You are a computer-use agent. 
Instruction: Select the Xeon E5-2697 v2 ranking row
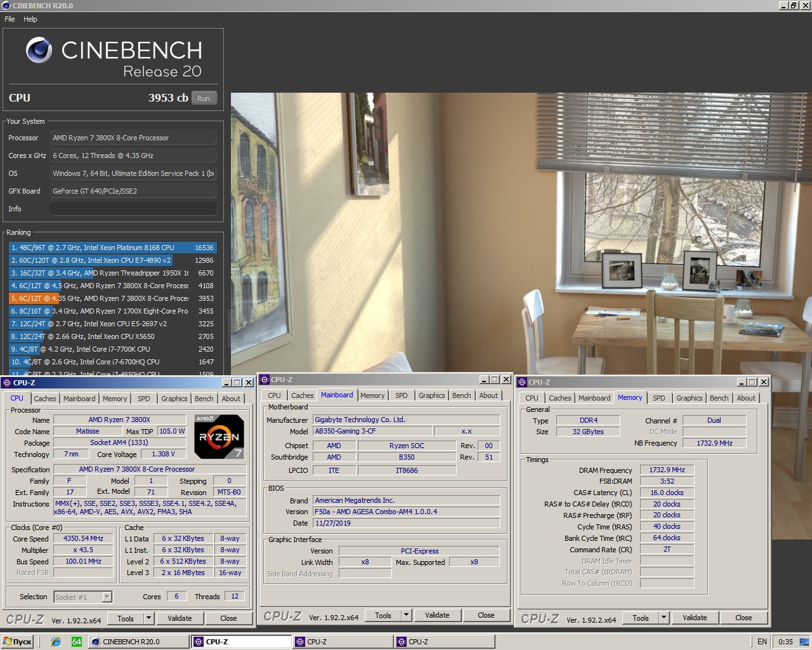(x=112, y=324)
